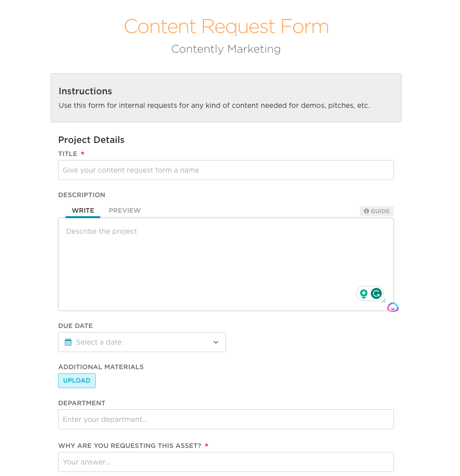Click the description box resize handle
Screen dimensions: 460x476
[x=384, y=301]
